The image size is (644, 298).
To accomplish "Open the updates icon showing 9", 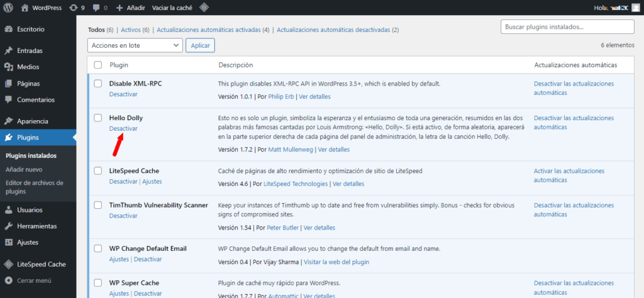I will pos(73,8).
